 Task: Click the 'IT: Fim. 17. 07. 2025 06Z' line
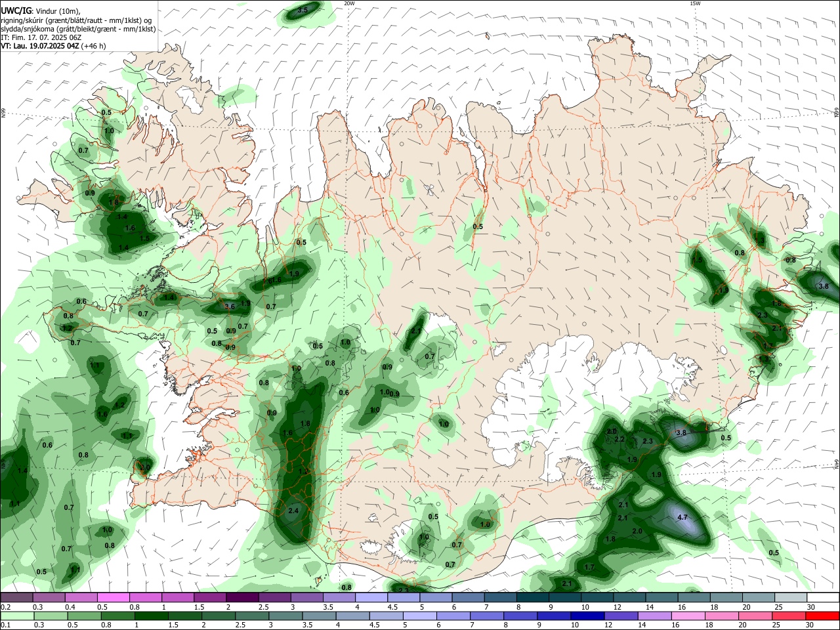[41, 37]
